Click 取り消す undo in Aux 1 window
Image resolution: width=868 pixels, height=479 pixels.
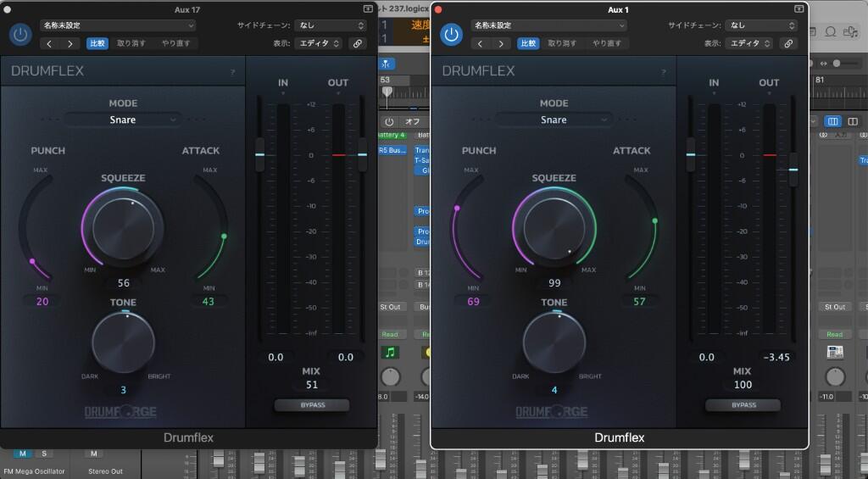click(562, 43)
